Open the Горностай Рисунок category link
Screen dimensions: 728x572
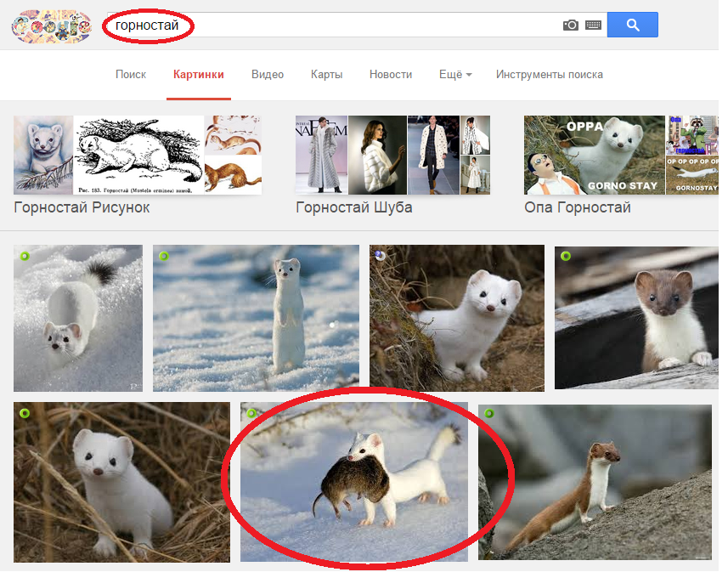coord(82,207)
